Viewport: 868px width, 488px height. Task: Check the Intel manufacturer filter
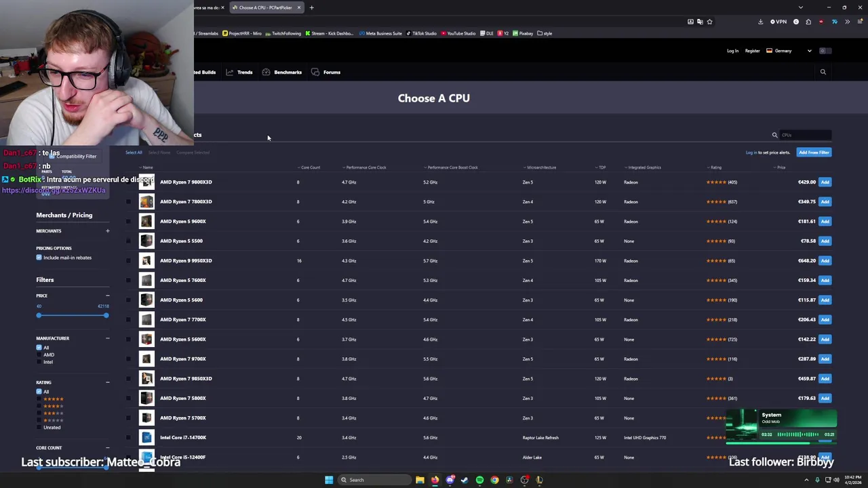point(39,362)
